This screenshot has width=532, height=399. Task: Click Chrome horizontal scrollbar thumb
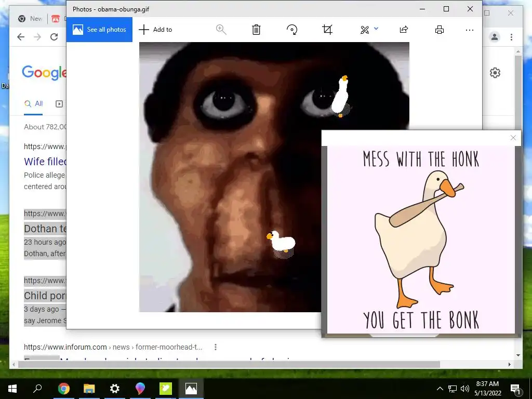pyautogui.click(x=229, y=364)
